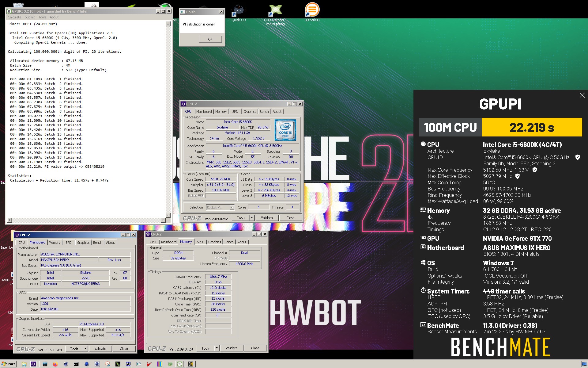This screenshot has height=368, width=588.
Task: Switch to BenchMate BM taskbar icon
Action: tap(190, 364)
